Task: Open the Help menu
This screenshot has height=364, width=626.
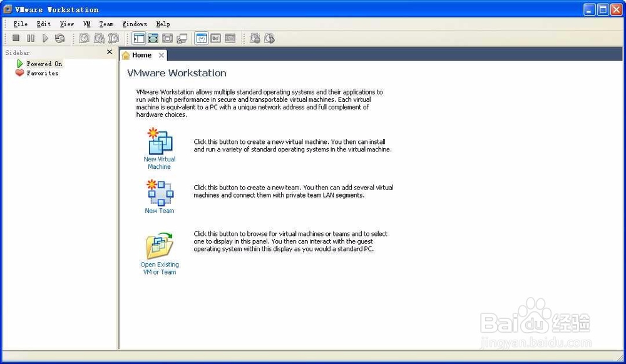Action: point(163,24)
